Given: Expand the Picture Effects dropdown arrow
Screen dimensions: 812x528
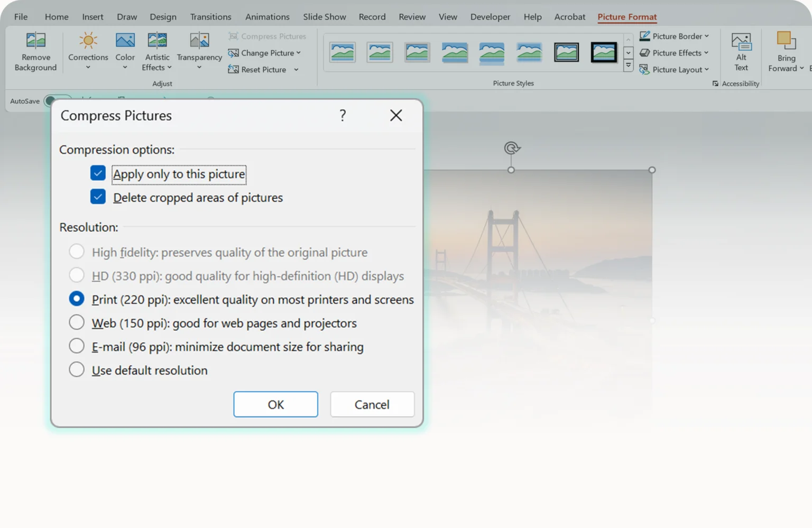Looking at the screenshot, I should (706, 53).
